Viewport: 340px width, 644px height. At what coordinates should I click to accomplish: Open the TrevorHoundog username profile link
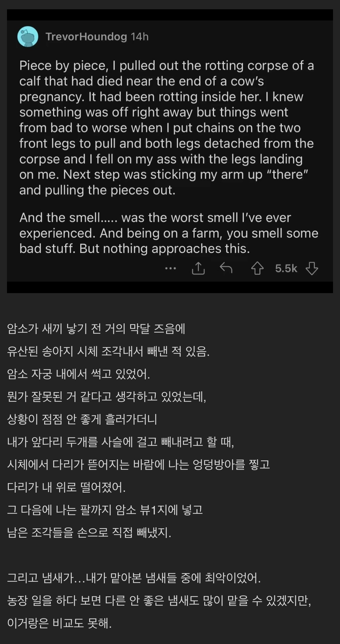pos(86,37)
